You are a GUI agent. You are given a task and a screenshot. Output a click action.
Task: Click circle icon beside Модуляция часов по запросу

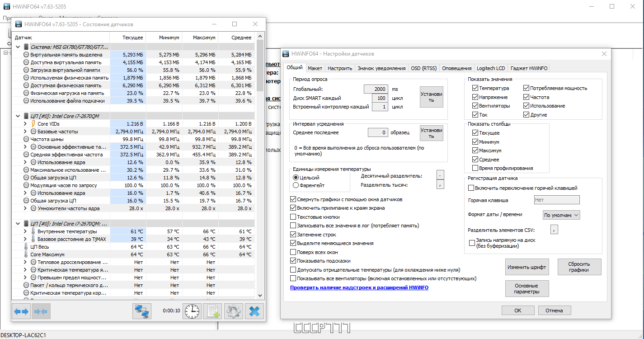coord(26,185)
